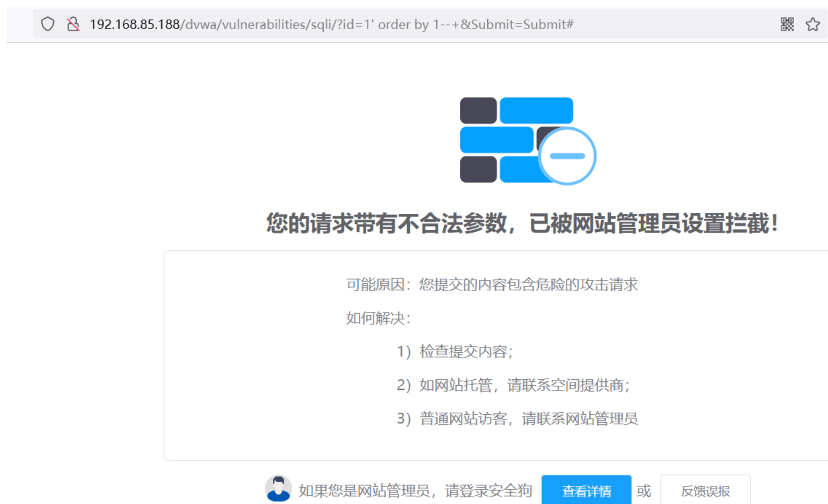Focus the address bar URL field

point(430,24)
